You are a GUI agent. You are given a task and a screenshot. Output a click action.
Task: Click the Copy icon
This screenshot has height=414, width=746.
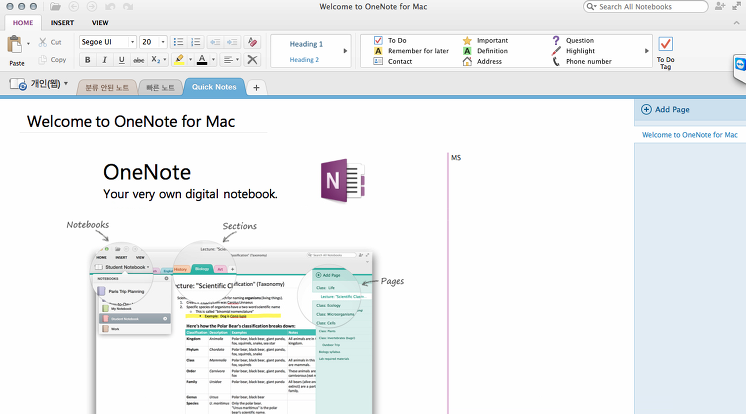pyautogui.click(x=43, y=59)
